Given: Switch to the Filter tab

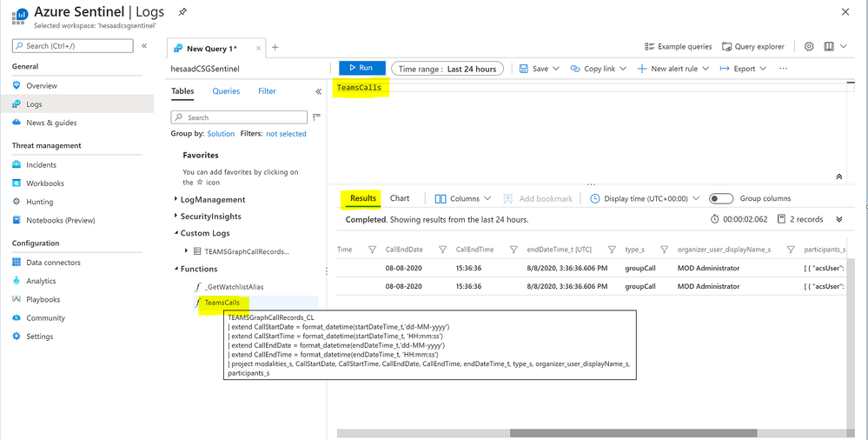Looking at the screenshot, I should (x=267, y=91).
